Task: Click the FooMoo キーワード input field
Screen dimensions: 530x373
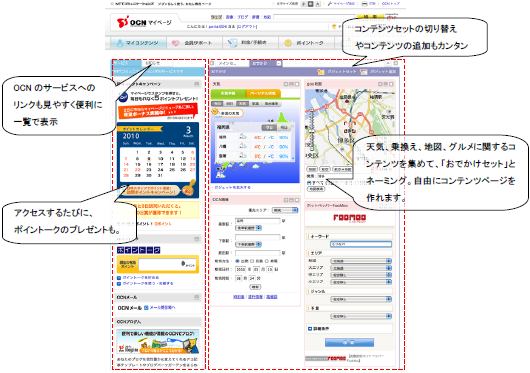Action: (x=361, y=244)
